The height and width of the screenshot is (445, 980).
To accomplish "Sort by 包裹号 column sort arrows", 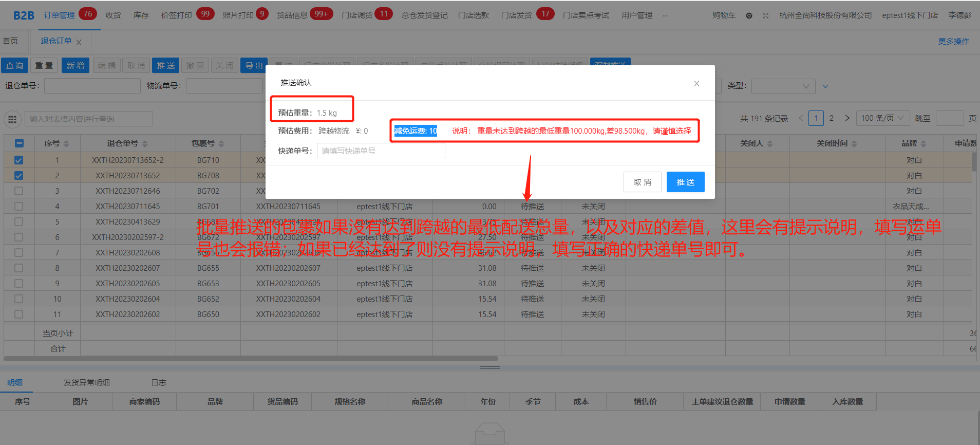I will (x=221, y=144).
